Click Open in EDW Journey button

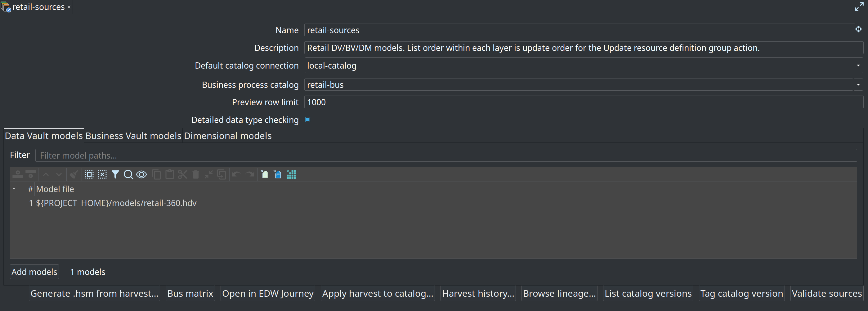click(268, 293)
